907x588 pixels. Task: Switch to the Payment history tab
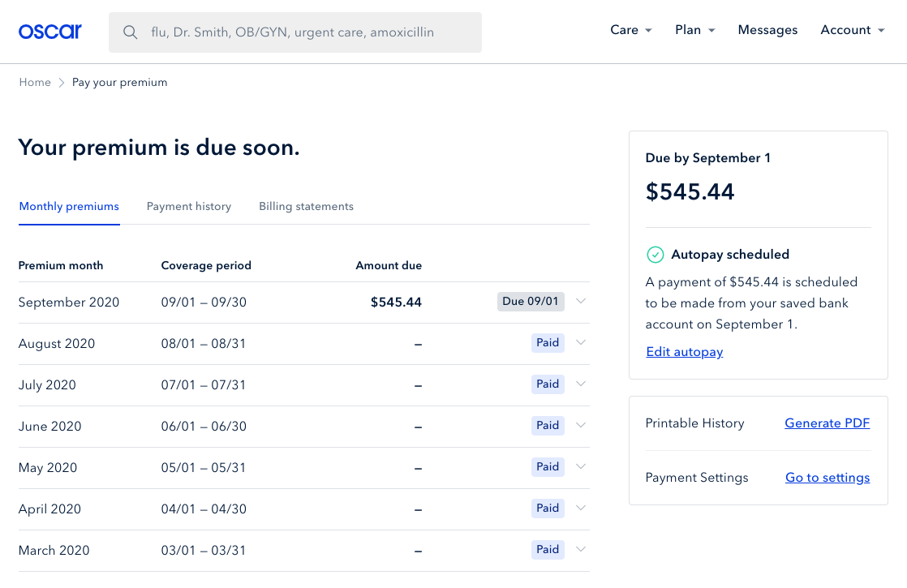pos(189,207)
